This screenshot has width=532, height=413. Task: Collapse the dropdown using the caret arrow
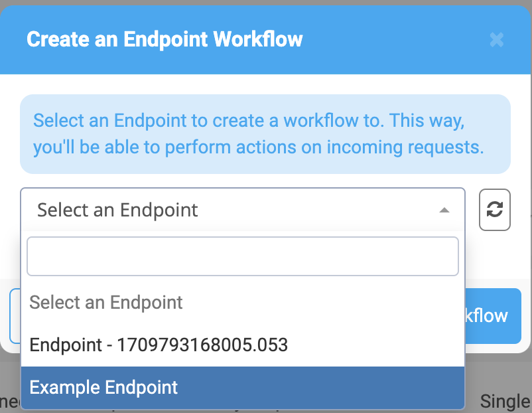coord(444,210)
